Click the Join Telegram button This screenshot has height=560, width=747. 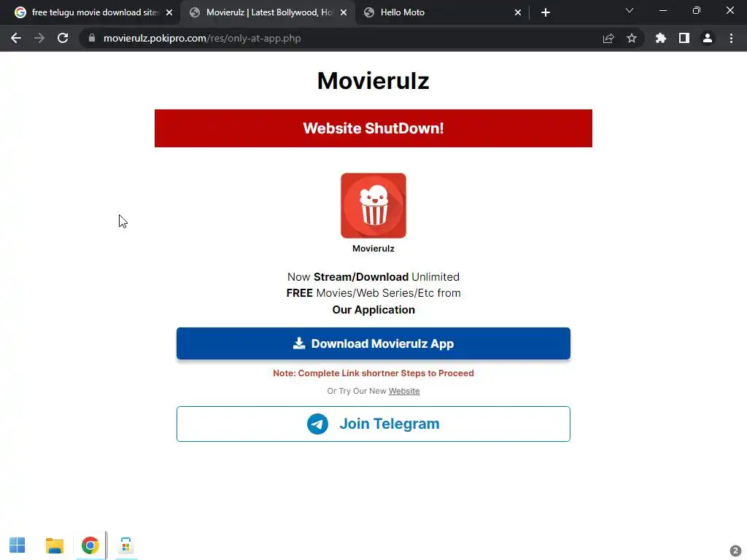[x=373, y=424]
